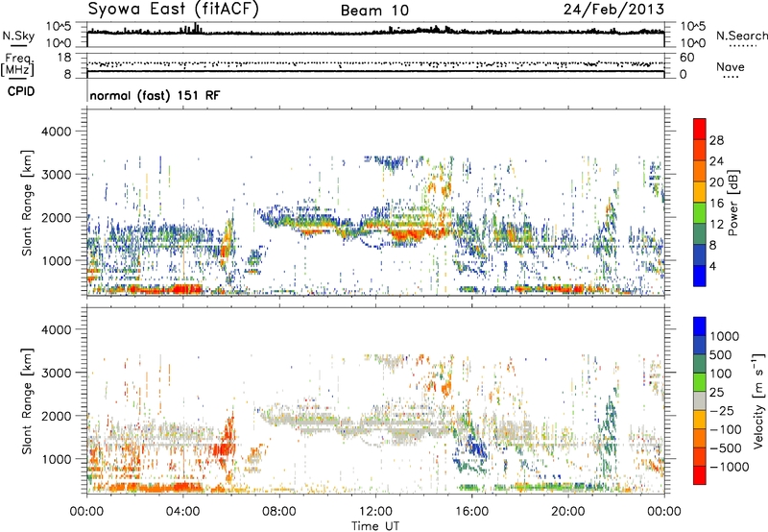Click the date '24/Feb/2013'

(x=613, y=9)
